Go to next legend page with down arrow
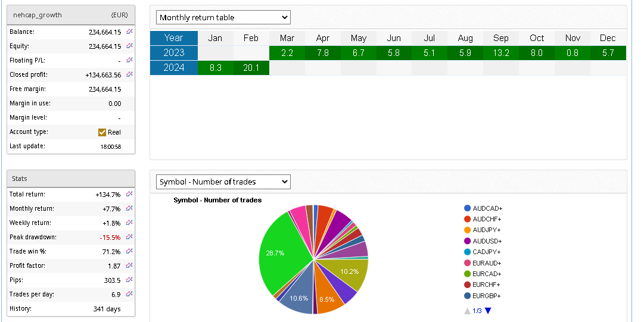Viewport: 644px width, 322px height. pyautogui.click(x=488, y=311)
